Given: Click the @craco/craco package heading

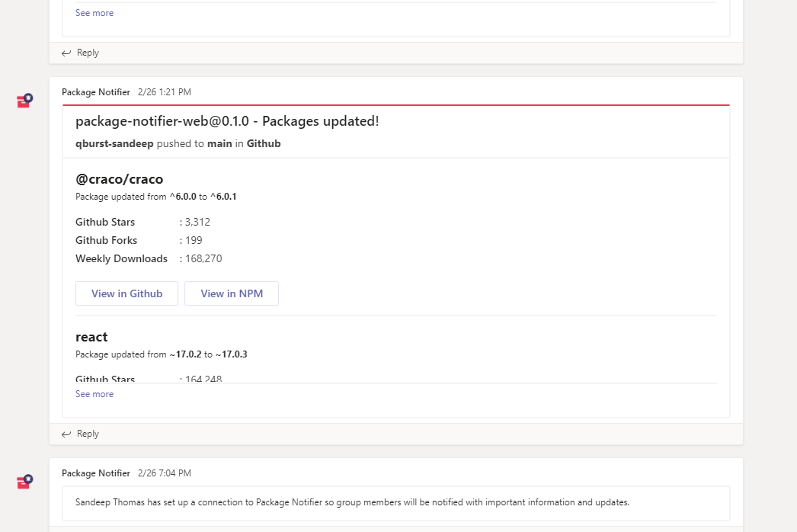Looking at the screenshot, I should [x=120, y=179].
